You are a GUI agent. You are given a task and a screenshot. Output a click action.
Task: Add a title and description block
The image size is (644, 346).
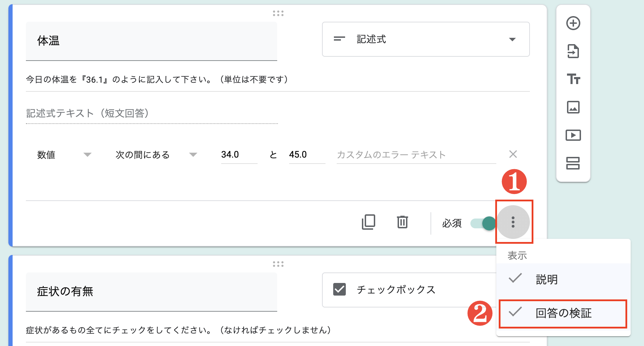coord(573,79)
